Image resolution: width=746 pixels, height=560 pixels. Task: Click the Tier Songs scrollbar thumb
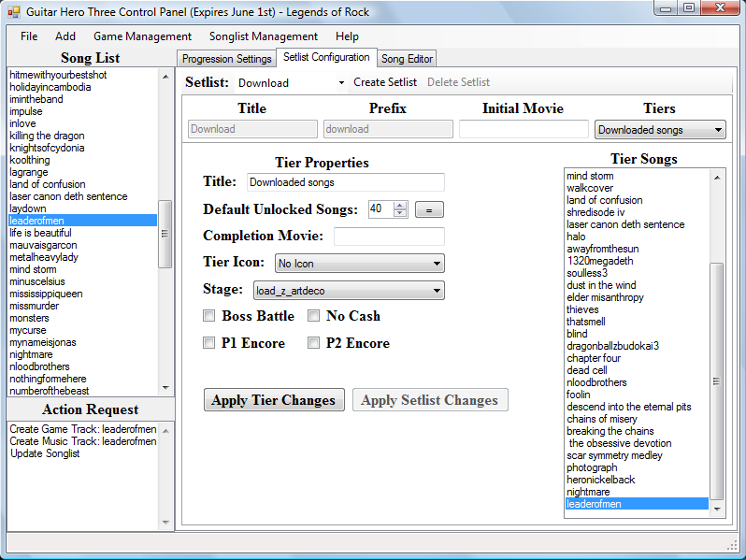click(x=716, y=381)
